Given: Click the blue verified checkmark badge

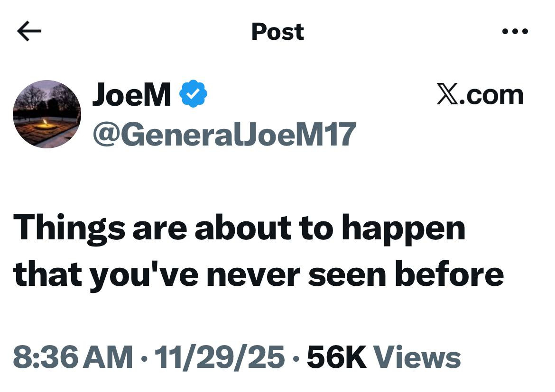Looking at the screenshot, I should 193,94.
